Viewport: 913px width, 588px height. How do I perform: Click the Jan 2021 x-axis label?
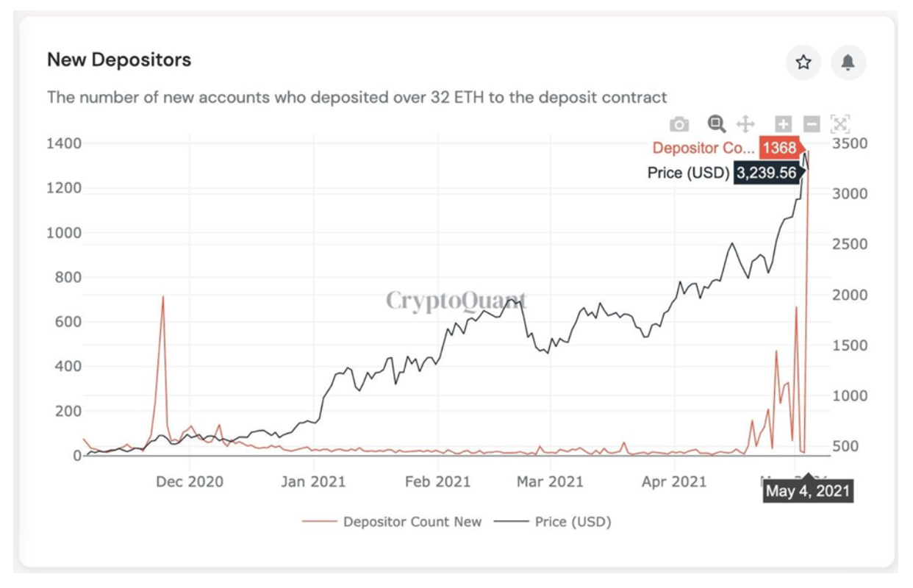tap(313, 482)
